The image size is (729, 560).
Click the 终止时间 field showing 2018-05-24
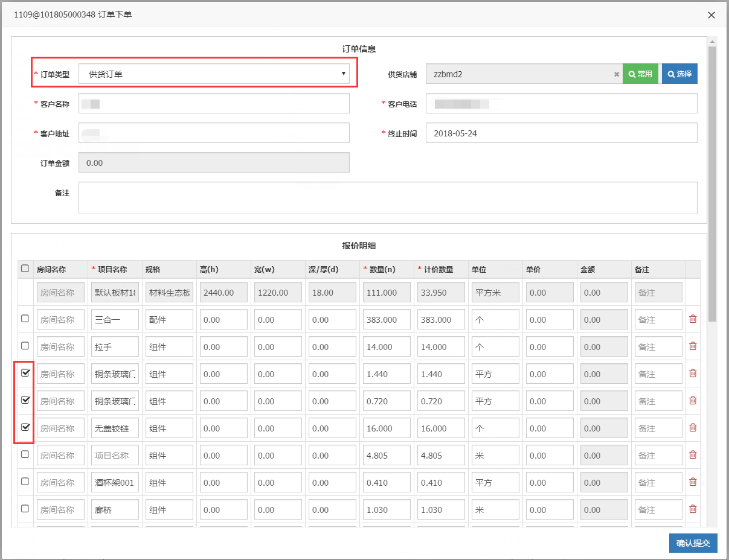click(562, 133)
